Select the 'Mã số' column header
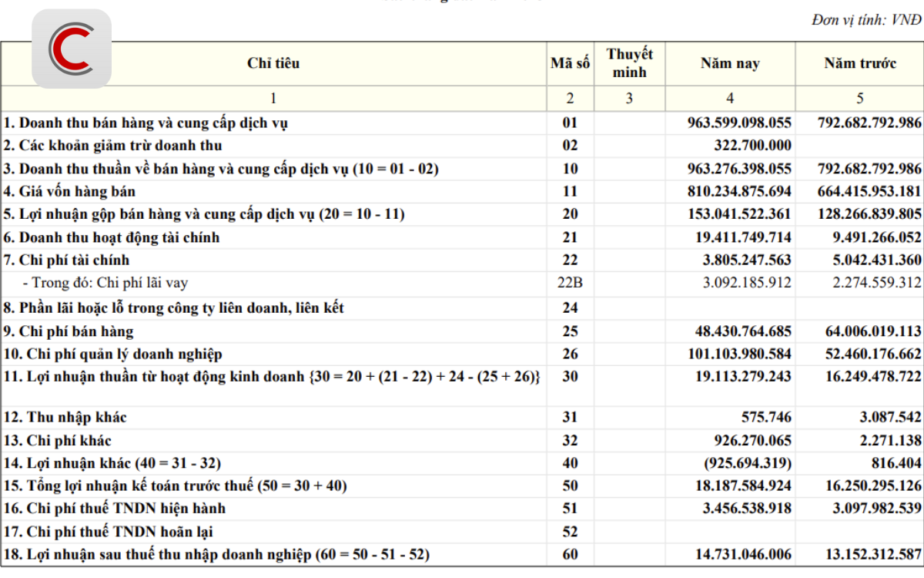Viewport: 924px width, 578px height. pyautogui.click(x=571, y=63)
